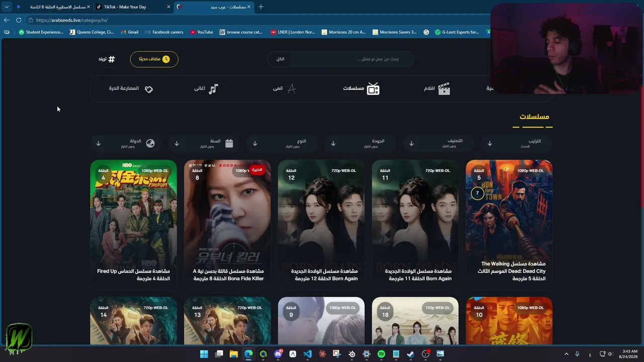Screen dimensions: 644x362
Task: Select the wrestling category icon
Action: [x=149, y=89]
